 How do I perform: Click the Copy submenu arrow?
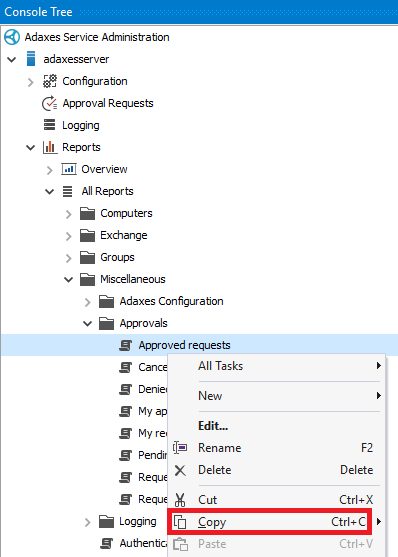click(x=379, y=521)
